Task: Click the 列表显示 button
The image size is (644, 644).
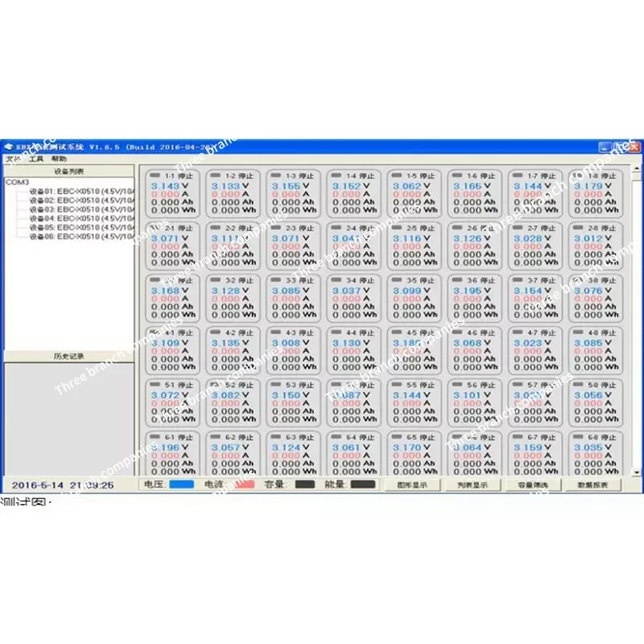Action: coord(473,485)
